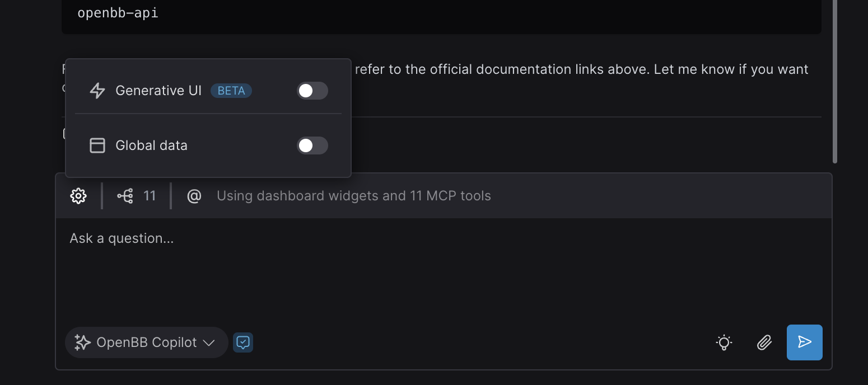Click the lightbulb suggestions icon

(x=724, y=342)
